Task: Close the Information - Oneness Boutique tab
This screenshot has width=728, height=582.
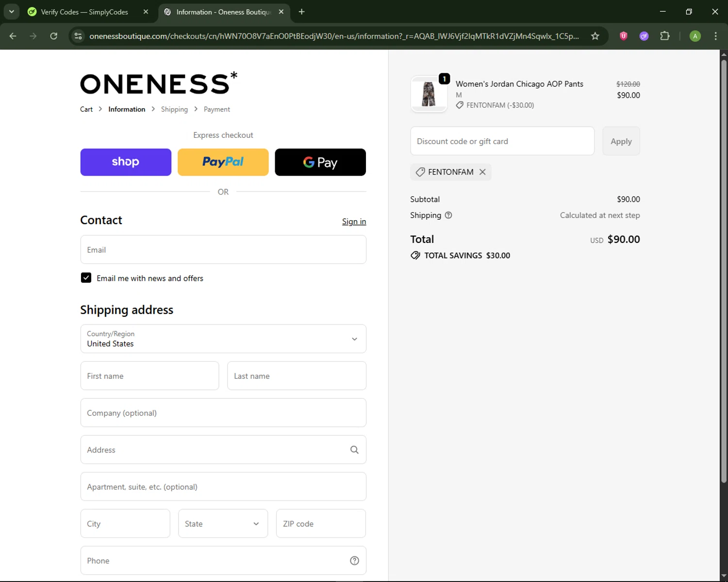Action: tap(281, 12)
